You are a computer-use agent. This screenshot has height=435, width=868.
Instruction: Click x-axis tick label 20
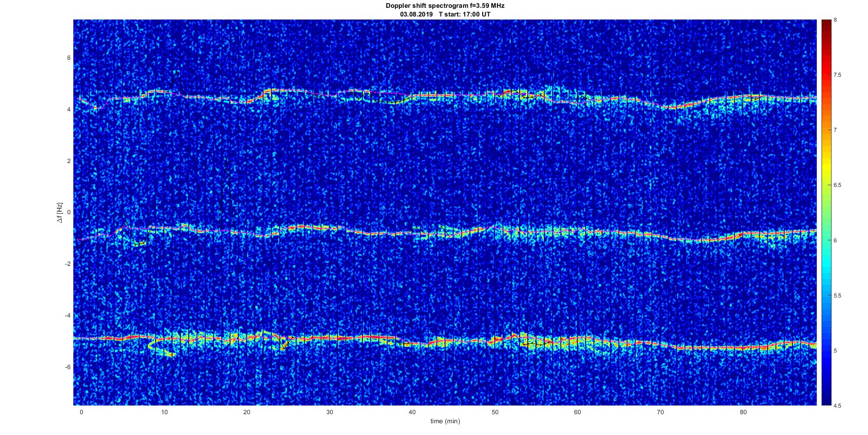[247, 412]
